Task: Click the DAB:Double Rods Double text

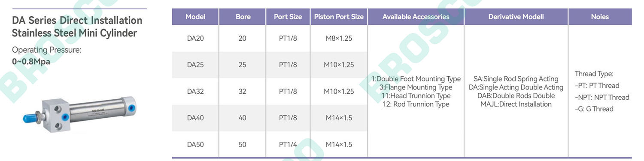Action: pyautogui.click(x=516, y=95)
